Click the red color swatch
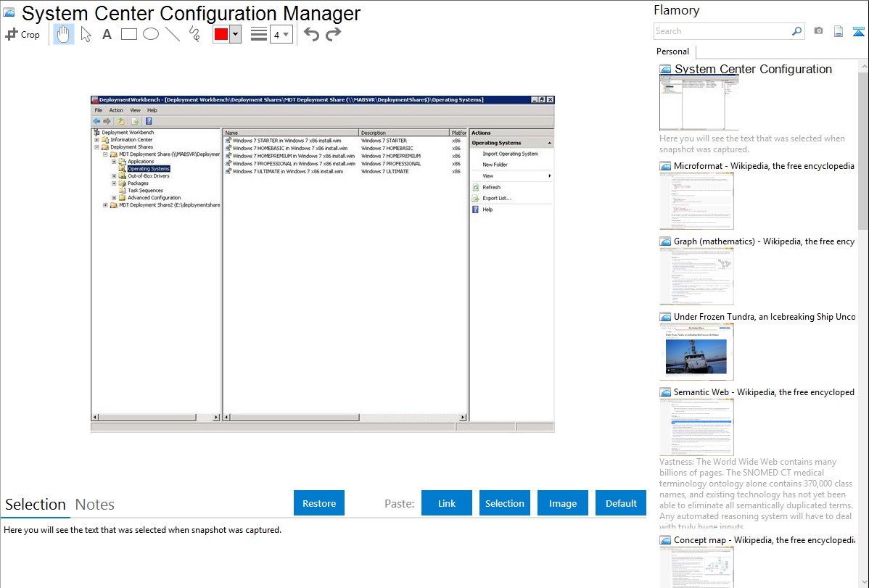The width and height of the screenshot is (869, 588). click(x=221, y=34)
